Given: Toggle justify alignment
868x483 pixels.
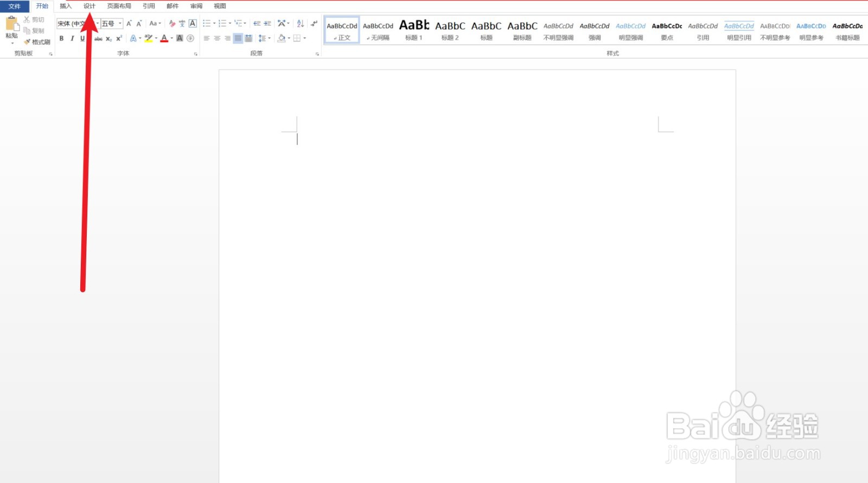Looking at the screenshot, I should click(x=238, y=38).
